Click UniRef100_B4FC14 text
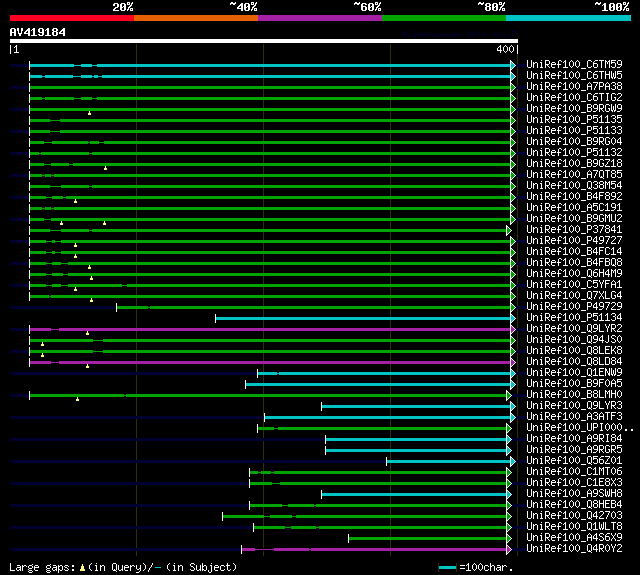 (x=574, y=251)
